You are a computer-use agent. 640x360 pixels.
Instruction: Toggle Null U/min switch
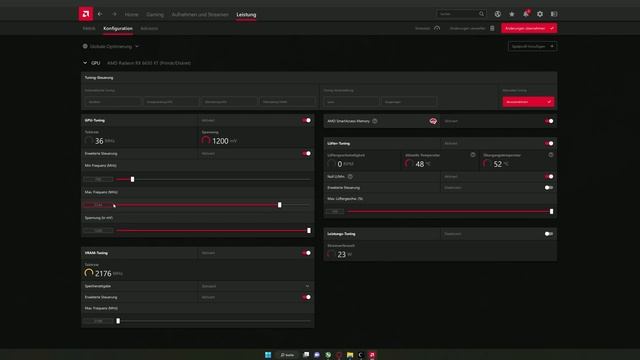(549, 176)
